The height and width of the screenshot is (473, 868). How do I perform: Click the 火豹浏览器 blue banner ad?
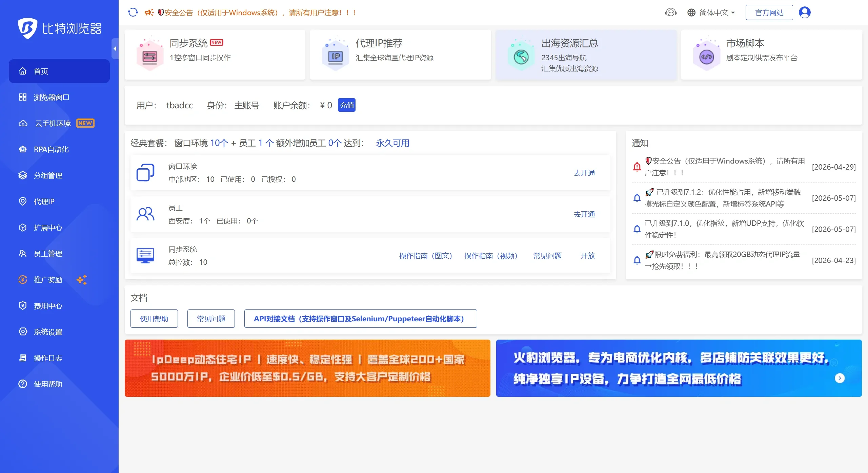pos(679,368)
